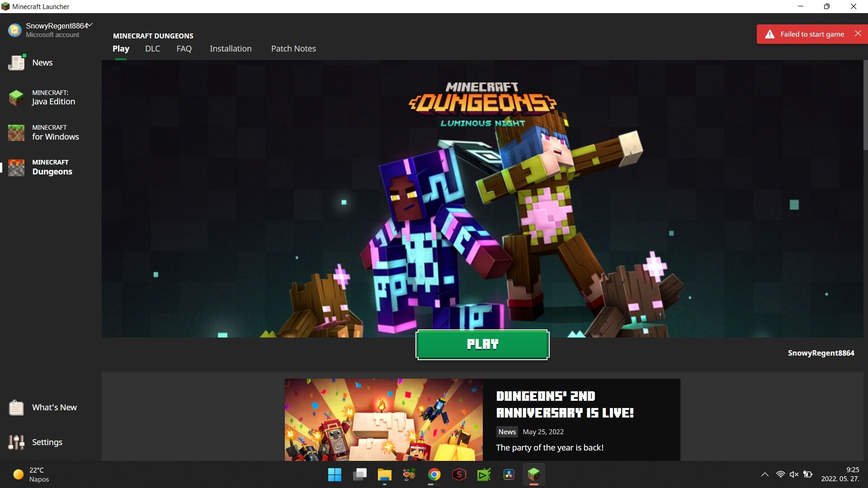Open the News section icon
The image size is (868, 488).
point(17,63)
